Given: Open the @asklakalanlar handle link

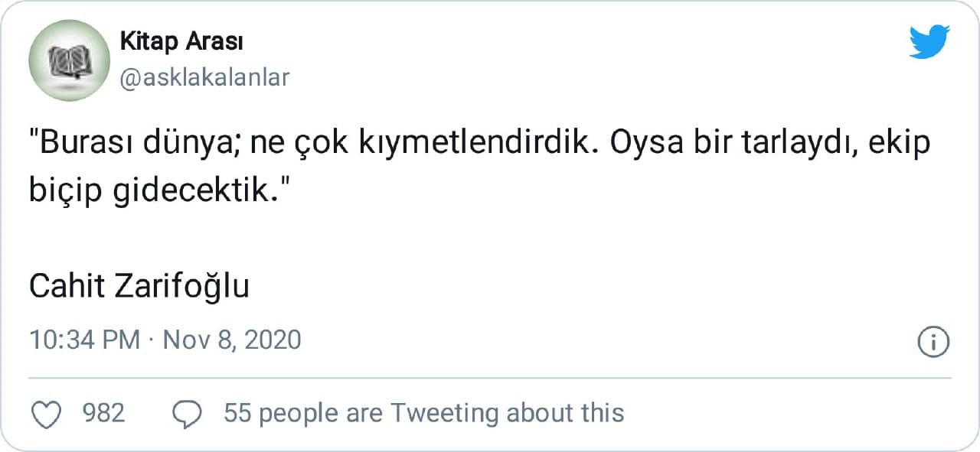Looking at the screenshot, I should [x=204, y=77].
